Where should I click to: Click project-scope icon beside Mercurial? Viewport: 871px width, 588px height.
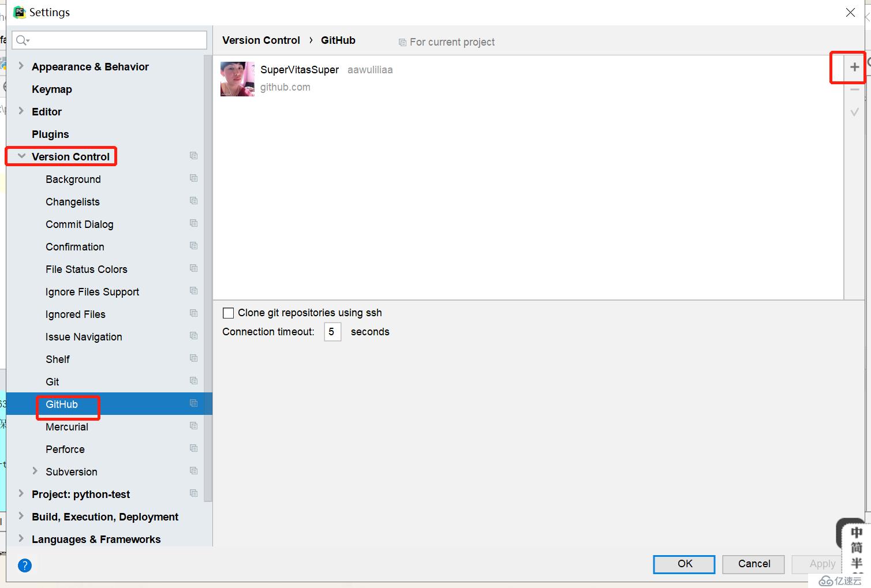pyautogui.click(x=194, y=426)
